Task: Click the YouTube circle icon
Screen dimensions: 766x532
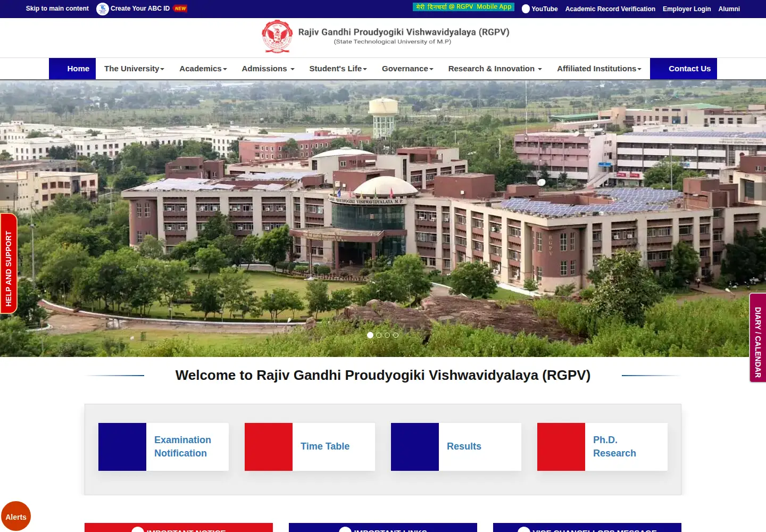Action: [x=526, y=9]
